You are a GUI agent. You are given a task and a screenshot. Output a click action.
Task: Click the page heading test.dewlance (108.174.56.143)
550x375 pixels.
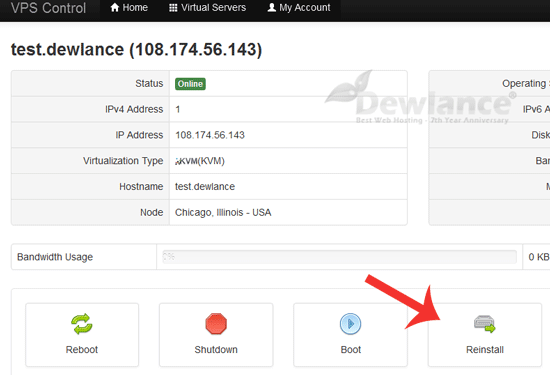point(136,49)
